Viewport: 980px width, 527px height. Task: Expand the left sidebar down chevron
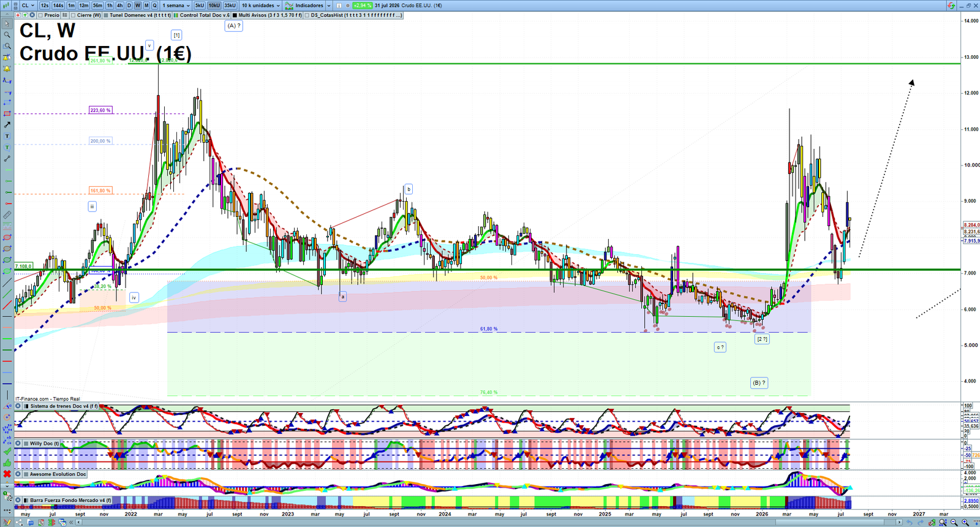click(7, 486)
